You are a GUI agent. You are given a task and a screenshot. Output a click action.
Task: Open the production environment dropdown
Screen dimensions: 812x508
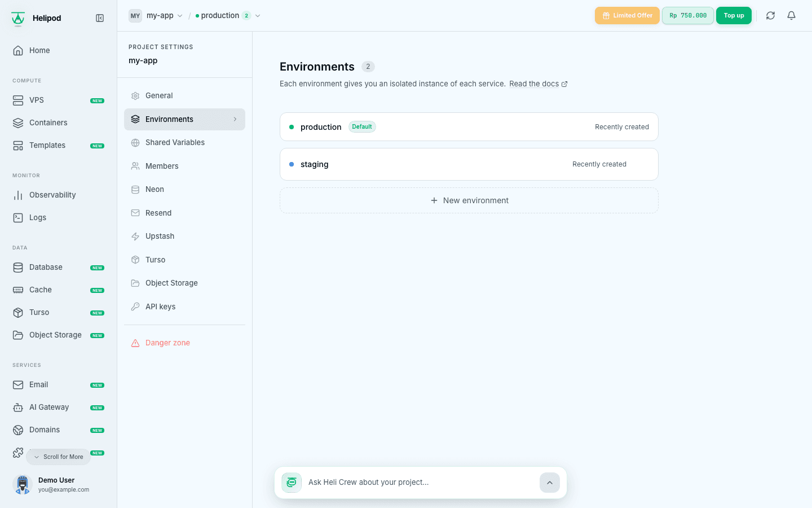tap(227, 16)
